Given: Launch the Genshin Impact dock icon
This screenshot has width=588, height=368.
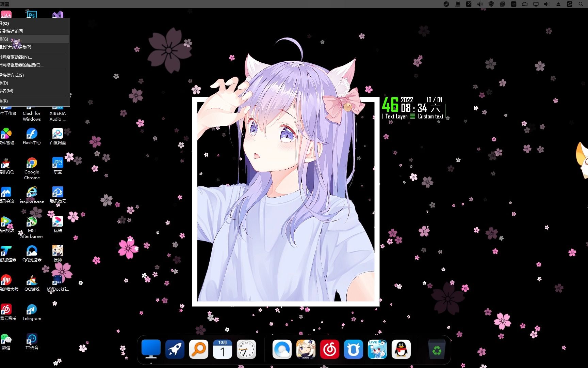Looking at the screenshot, I should pos(306,349).
